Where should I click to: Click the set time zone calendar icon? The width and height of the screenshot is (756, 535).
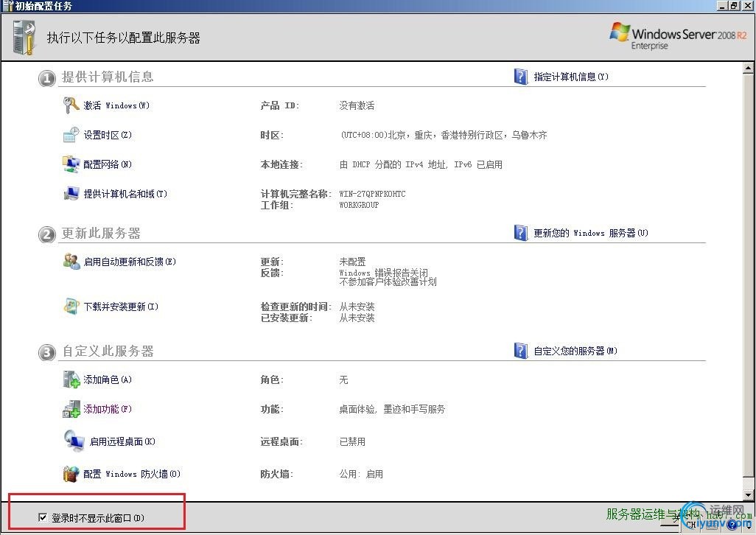point(71,134)
